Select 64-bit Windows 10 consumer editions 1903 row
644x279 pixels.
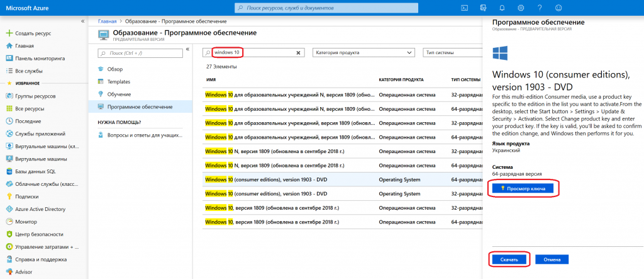pos(342,180)
